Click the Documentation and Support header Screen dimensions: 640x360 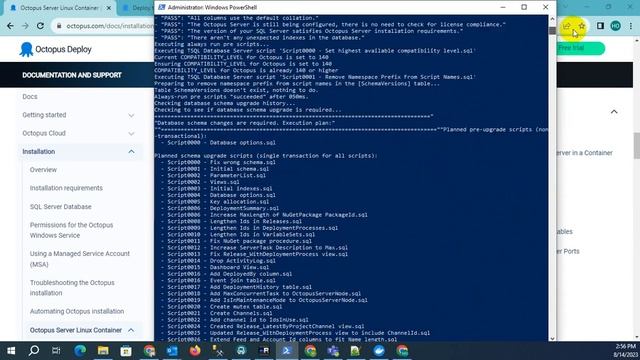click(72, 75)
